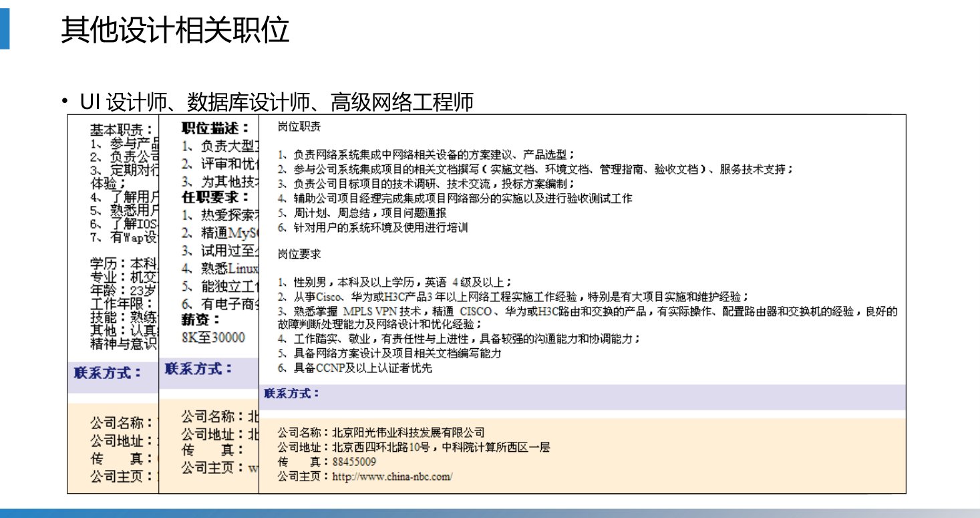980x518 pixels.
Task: Click the line 负责网络系统集成中网络相关设备的方案建议
Action: click(426, 154)
